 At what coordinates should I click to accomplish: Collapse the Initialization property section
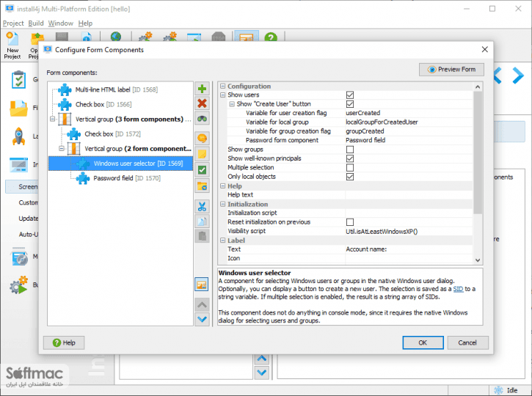point(223,204)
